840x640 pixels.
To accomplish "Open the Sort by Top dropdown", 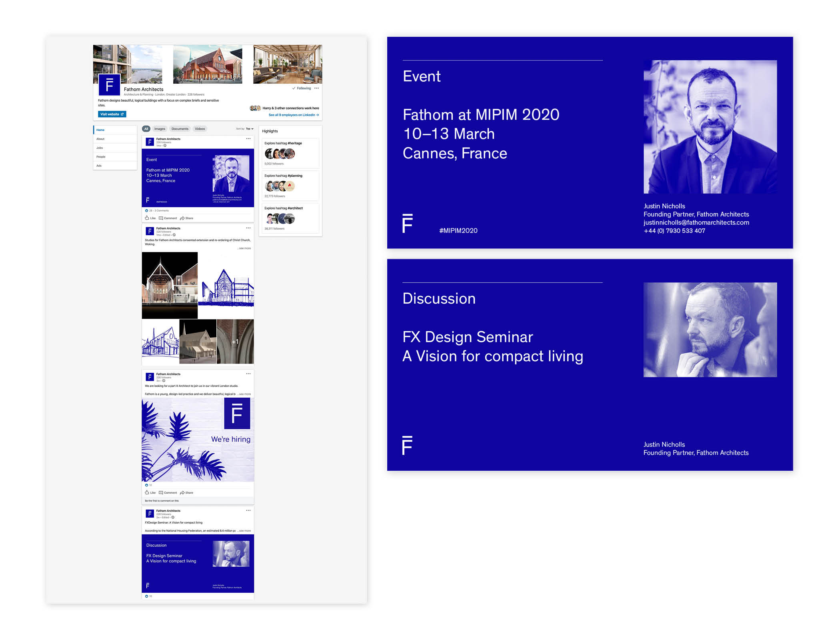I will tap(245, 129).
